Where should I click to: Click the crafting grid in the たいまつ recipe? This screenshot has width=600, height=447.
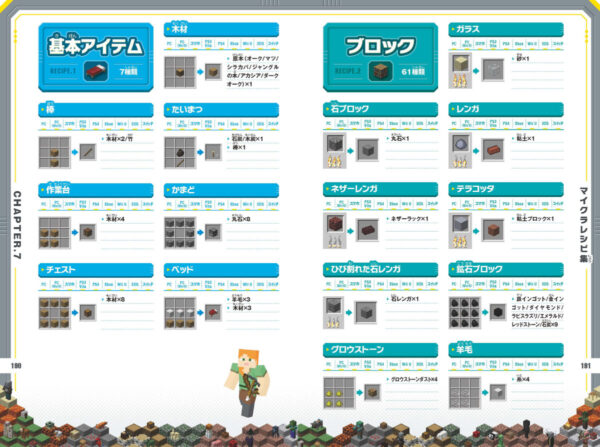[x=180, y=152]
